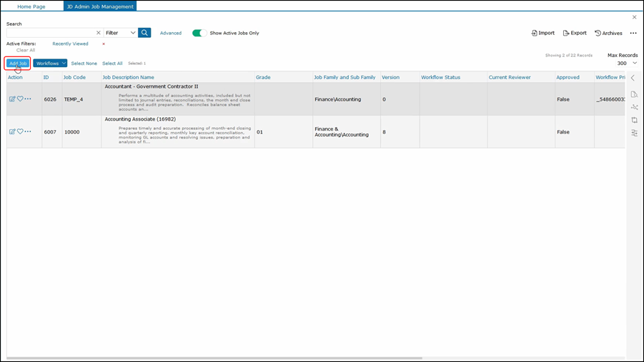Open the settings sliders icon in right sidebar

point(634,133)
